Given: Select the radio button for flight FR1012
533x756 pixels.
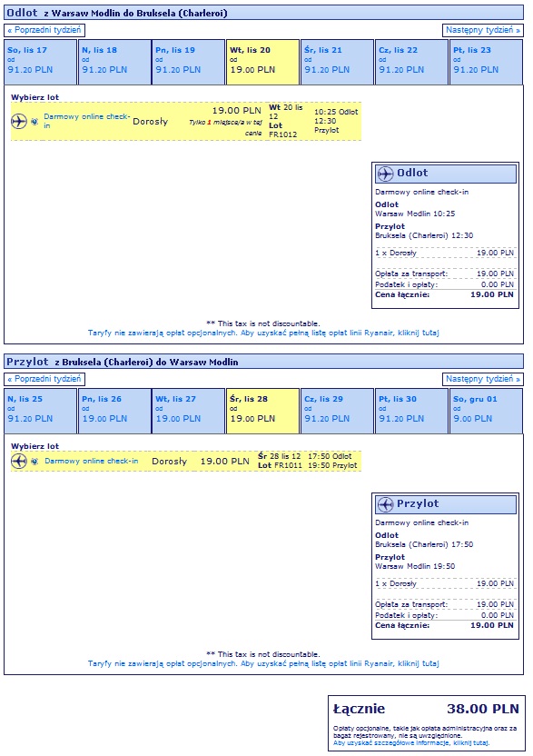Looking at the screenshot, I should pos(35,122).
